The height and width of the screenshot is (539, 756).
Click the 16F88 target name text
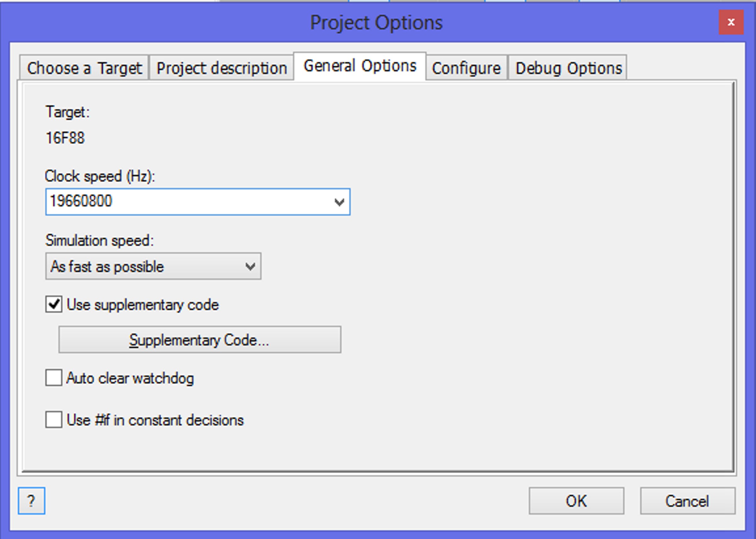click(65, 138)
